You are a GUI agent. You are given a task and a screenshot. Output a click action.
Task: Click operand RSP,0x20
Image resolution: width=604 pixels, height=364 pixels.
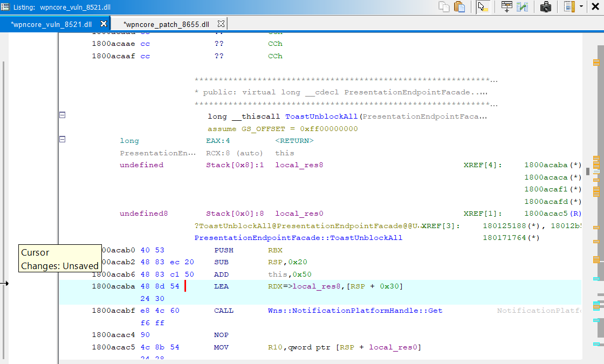pyautogui.click(x=287, y=262)
